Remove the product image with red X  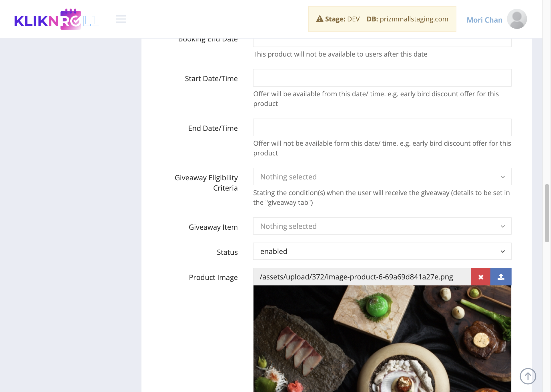point(481,277)
